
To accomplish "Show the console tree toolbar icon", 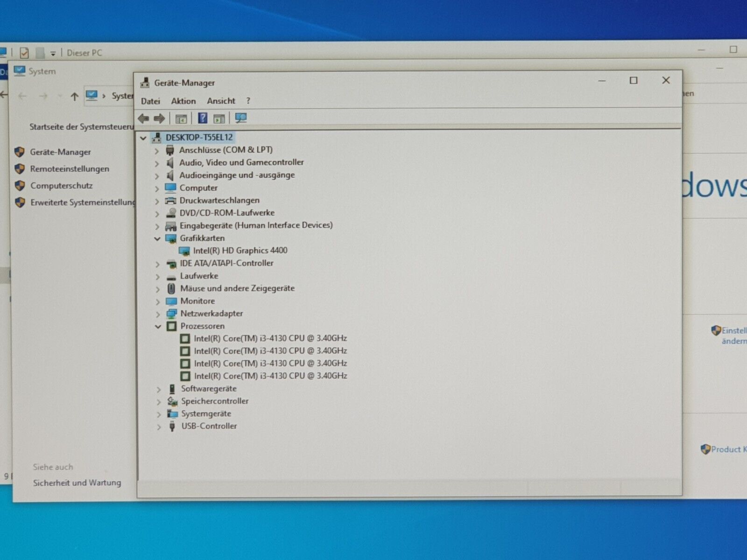I will pyautogui.click(x=181, y=119).
